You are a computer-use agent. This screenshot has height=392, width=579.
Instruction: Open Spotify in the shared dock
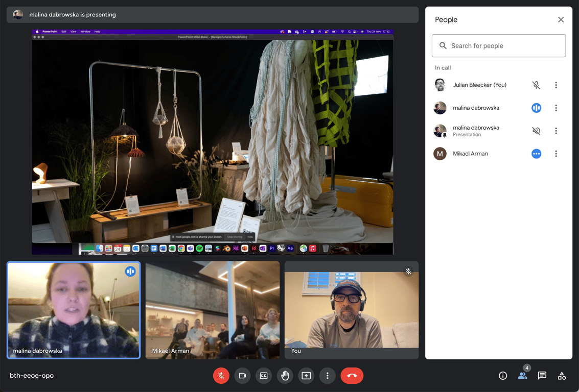[x=199, y=249]
